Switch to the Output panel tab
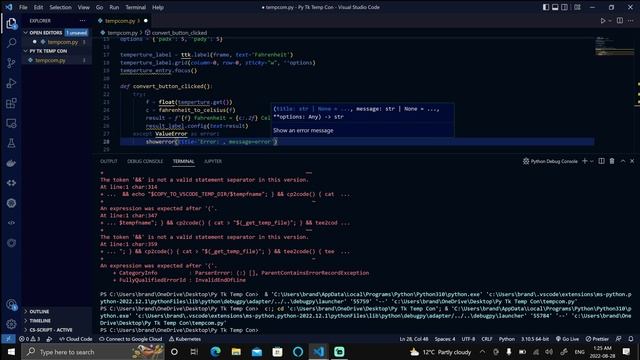The height and width of the screenshot is (360, 640). coord(109,161)
